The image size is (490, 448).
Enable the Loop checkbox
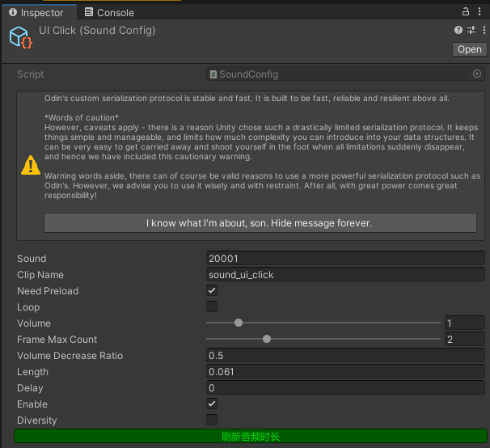tap(212, 306)
